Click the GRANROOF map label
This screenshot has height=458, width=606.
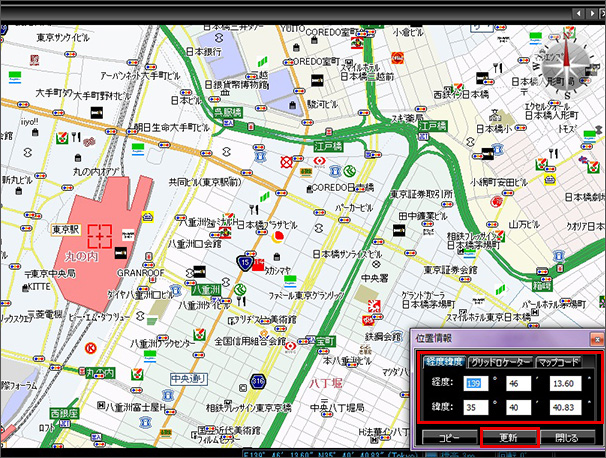point(141,273)
